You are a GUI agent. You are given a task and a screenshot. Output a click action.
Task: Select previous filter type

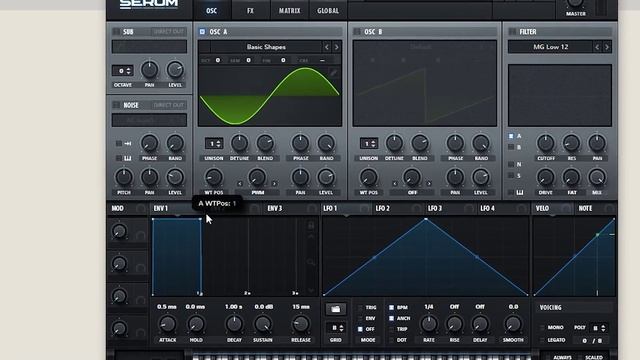[597, 47]
